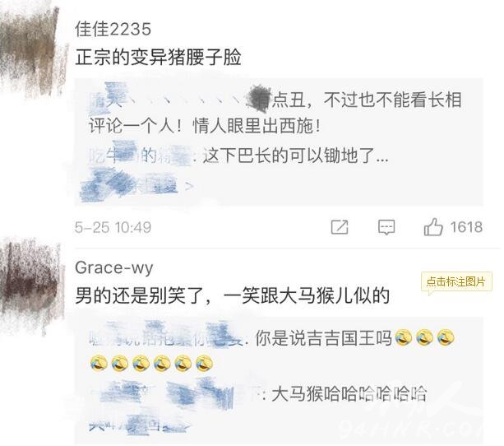The image size is (504, 446).
Task: Open the reply 你是说吉吉国王吗
Action: pos(323,338)
